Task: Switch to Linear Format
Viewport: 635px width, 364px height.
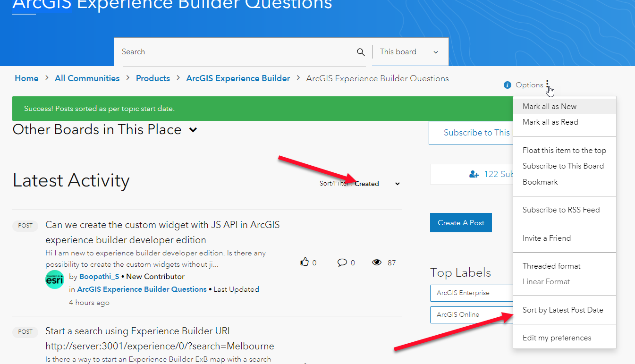Action: pyautogui.click(x=547, y=281)
